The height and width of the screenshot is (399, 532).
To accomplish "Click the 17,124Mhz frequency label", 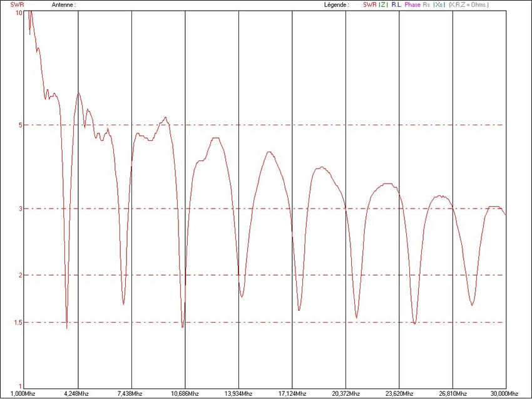I will click(x=292, y=394).
